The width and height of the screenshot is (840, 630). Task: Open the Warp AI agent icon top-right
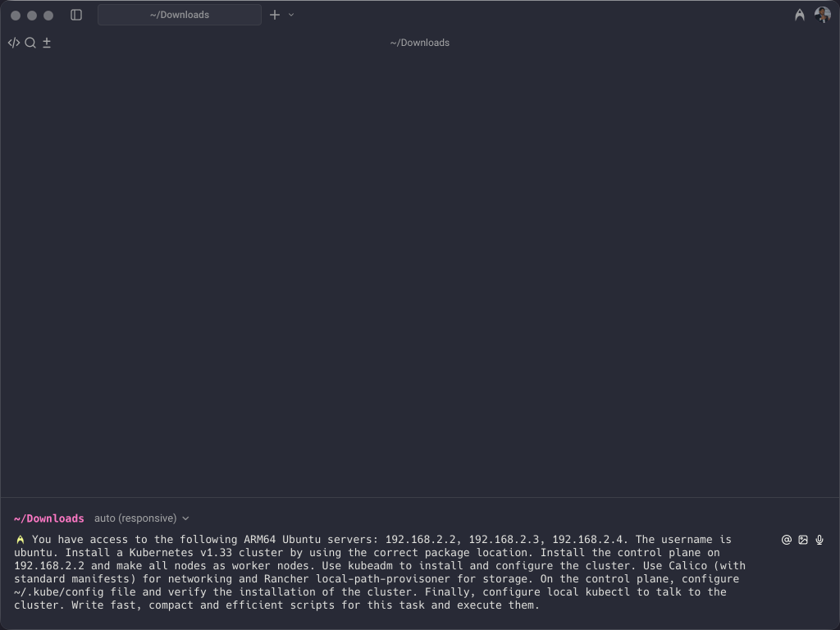tap(799, 15)
